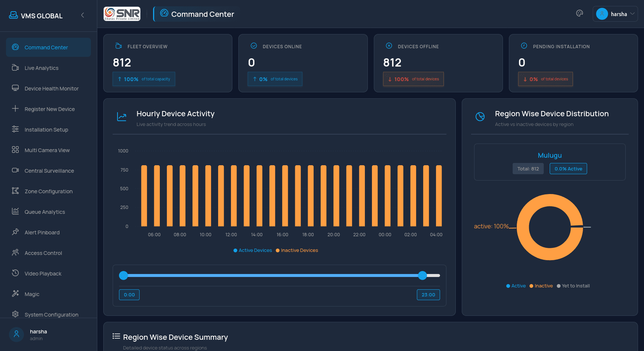Click the left handle of hour range slider
Image resolution: width=644 pixels, height=351 pixels.
[123, 275]
